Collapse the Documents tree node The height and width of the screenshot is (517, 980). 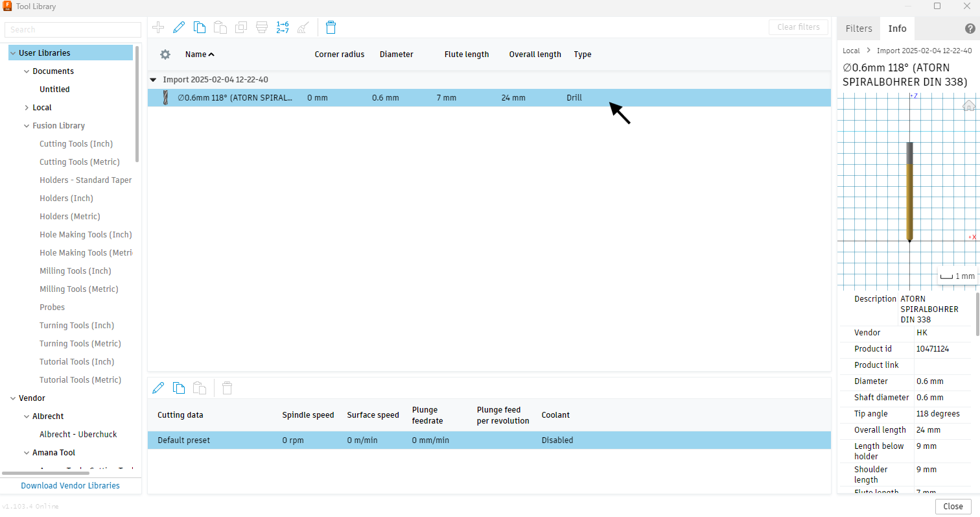click(27, 71)
